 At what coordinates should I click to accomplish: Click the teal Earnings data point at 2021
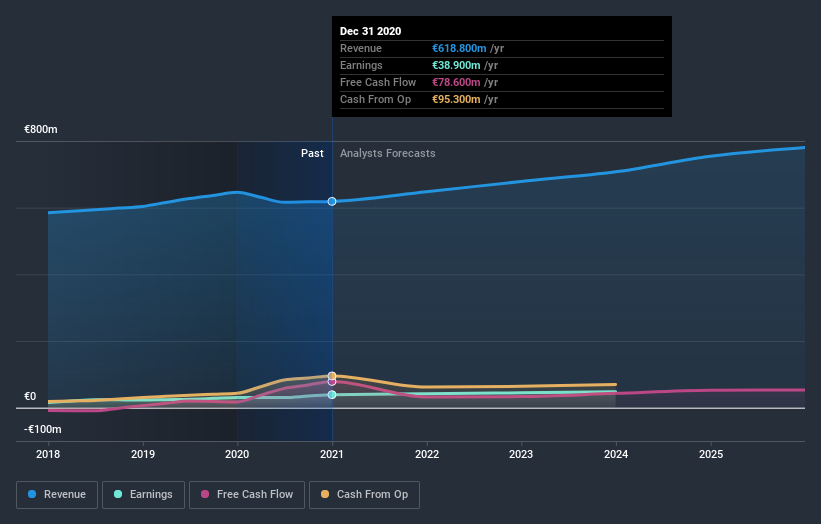click(332, 395)
